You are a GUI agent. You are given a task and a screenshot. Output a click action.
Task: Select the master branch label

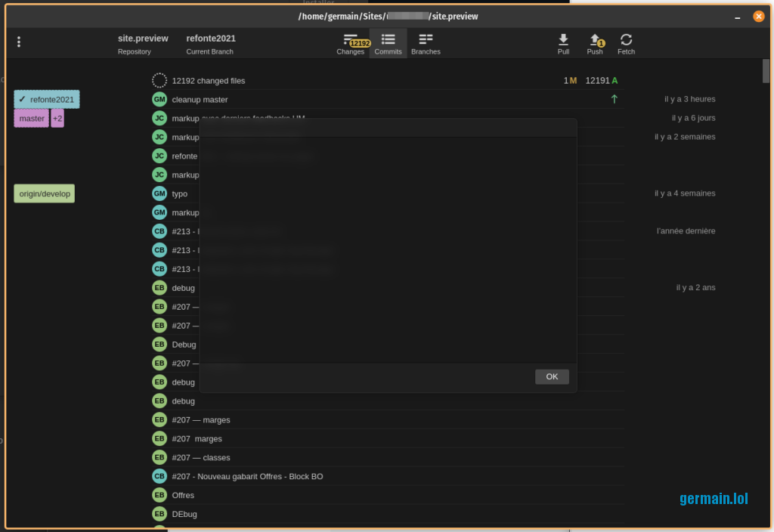(x=32, y=118)
